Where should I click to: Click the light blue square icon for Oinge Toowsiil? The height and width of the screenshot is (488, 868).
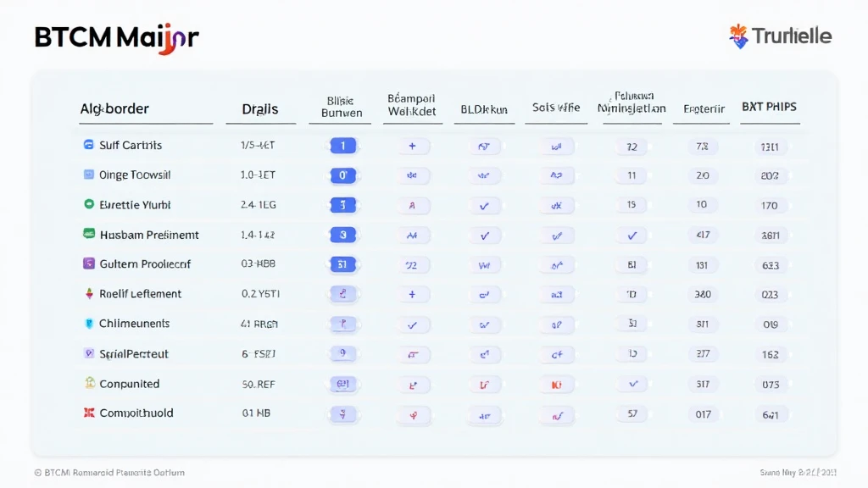(x=88, y=175)
